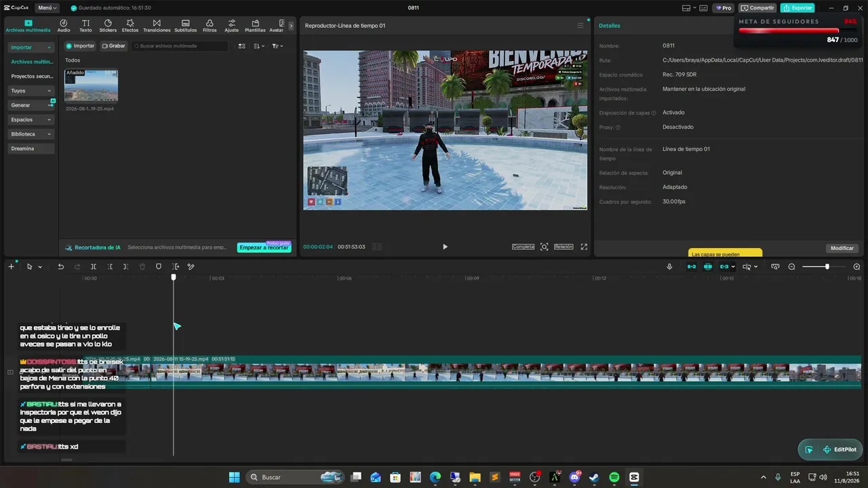Image resolution: width=868 pixels, height=488 pixels.
Task: Expand the Generar sidebar section
Action: click(x=31, y=105)
